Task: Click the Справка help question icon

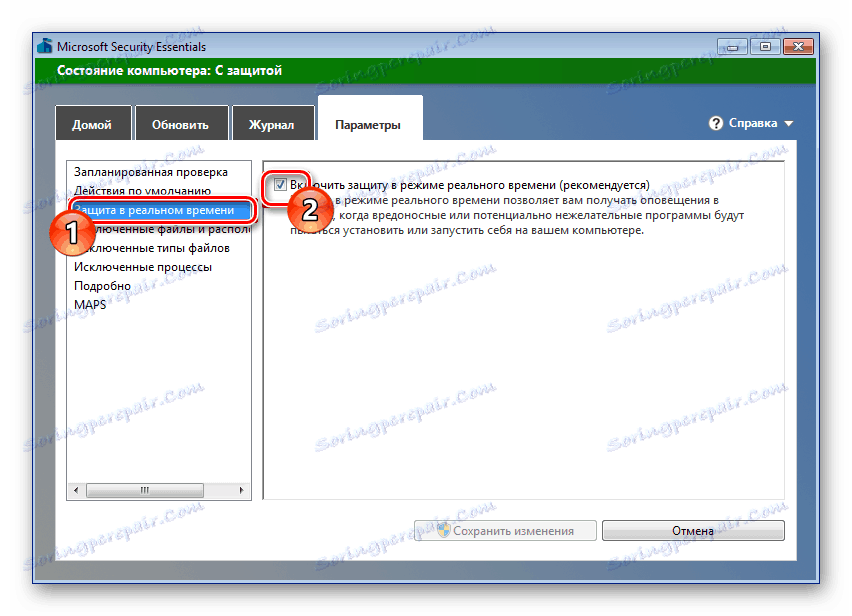Action: pyautogui.click(x=716, y=123)
